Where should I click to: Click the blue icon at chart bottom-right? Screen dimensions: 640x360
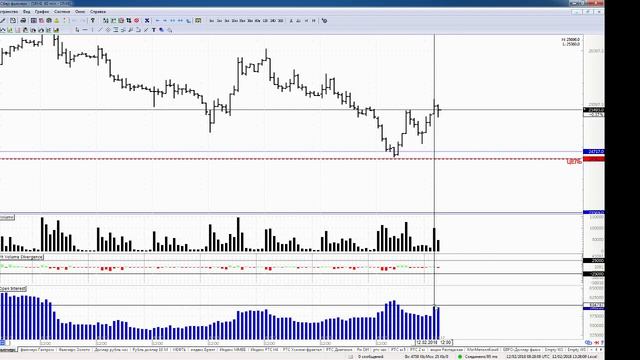point(588,342)
